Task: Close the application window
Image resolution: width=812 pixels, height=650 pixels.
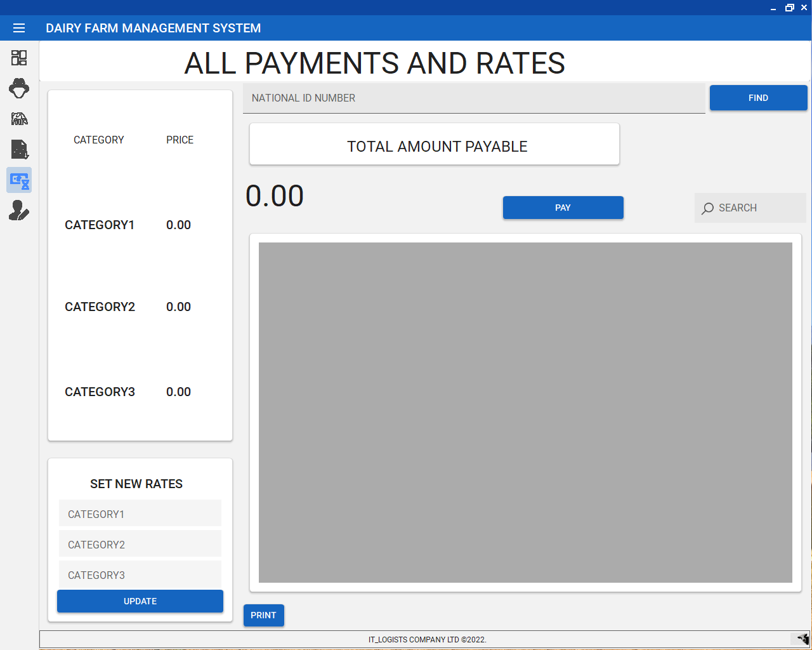Action: point(804,8)
